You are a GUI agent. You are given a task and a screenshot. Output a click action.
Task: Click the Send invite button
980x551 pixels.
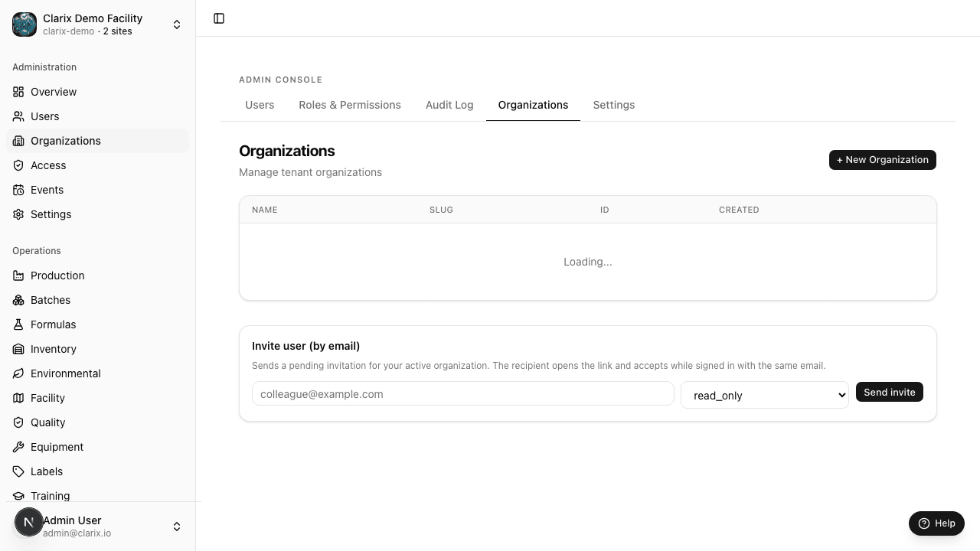890,392
